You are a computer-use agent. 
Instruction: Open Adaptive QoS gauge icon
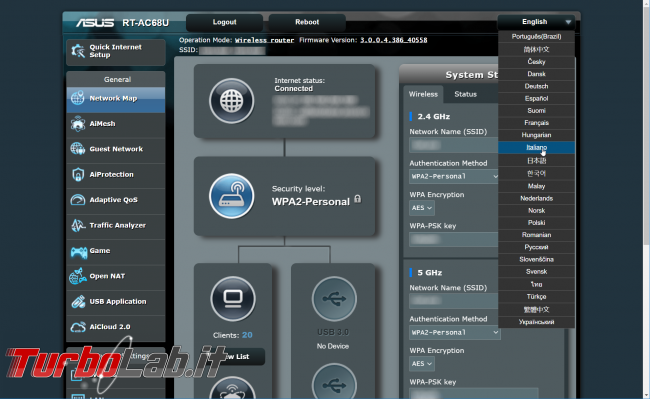coord(78,200)
